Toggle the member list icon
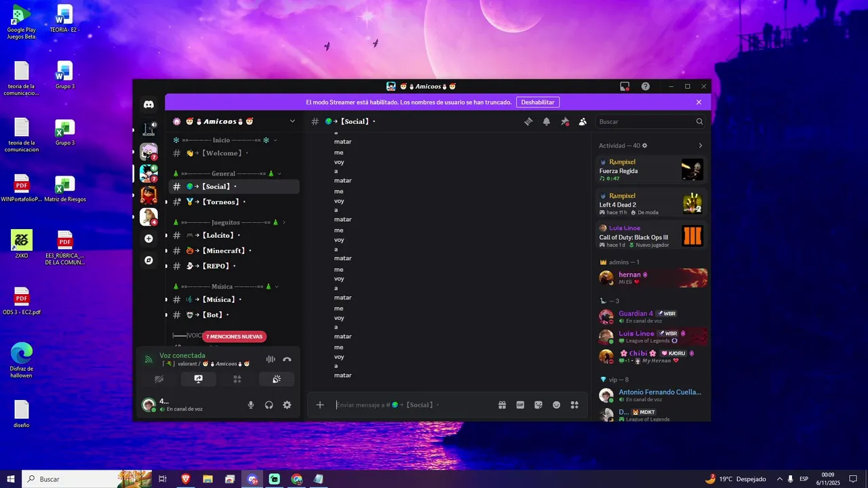868x488 pixels. pos(583,121)
